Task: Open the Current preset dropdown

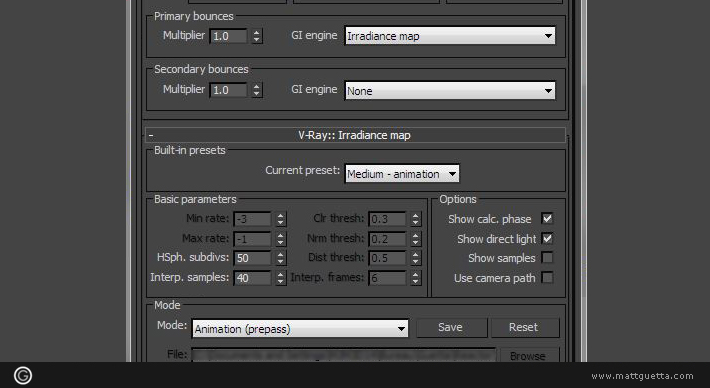Action: (402, 173)
